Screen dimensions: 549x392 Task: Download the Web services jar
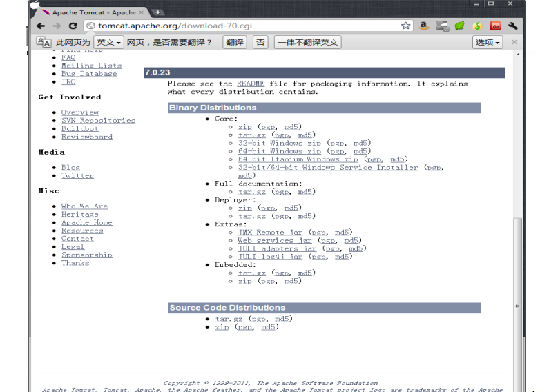coord(275,240)
